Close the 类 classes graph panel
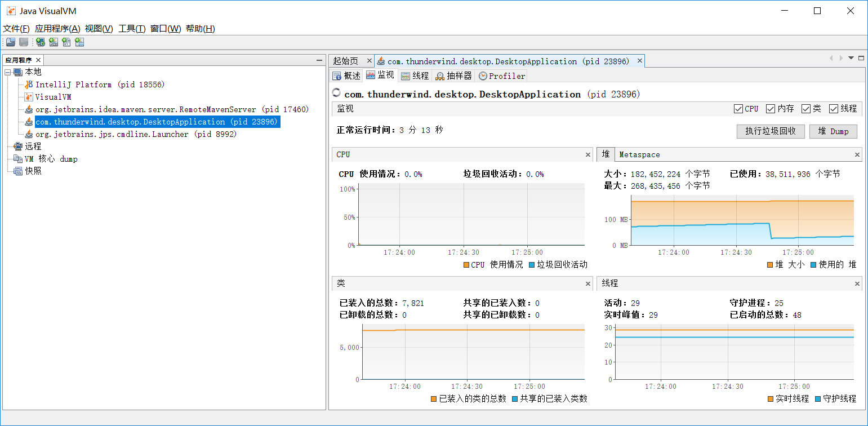Screen dimensions: 868x426 tap(588, 283)
